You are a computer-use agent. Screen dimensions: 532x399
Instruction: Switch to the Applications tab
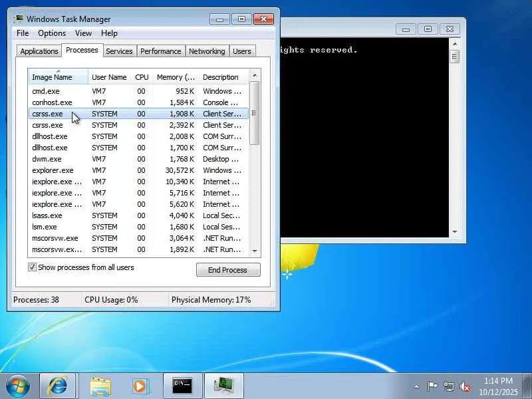(39, 51)
